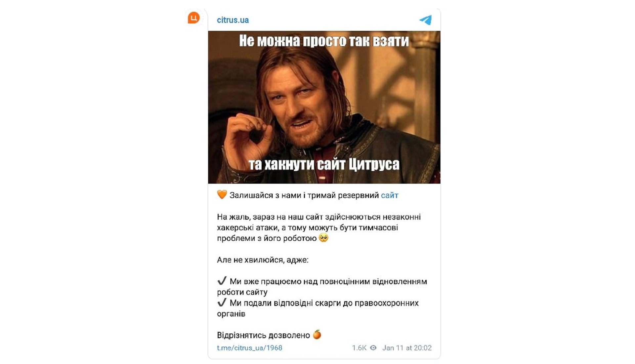
Task: Click the line 'Але не хвилюйся, адже:'
Action: pos(263,260)
